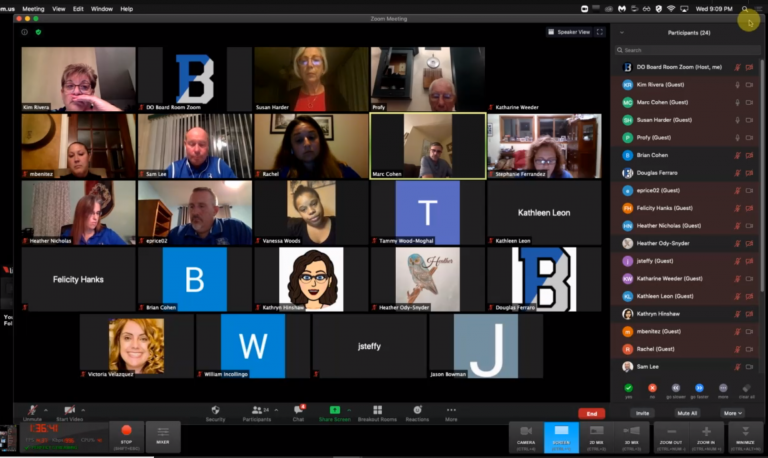
Task: Open Spotlight search in menu bar
Action: (x=744, y=9)
